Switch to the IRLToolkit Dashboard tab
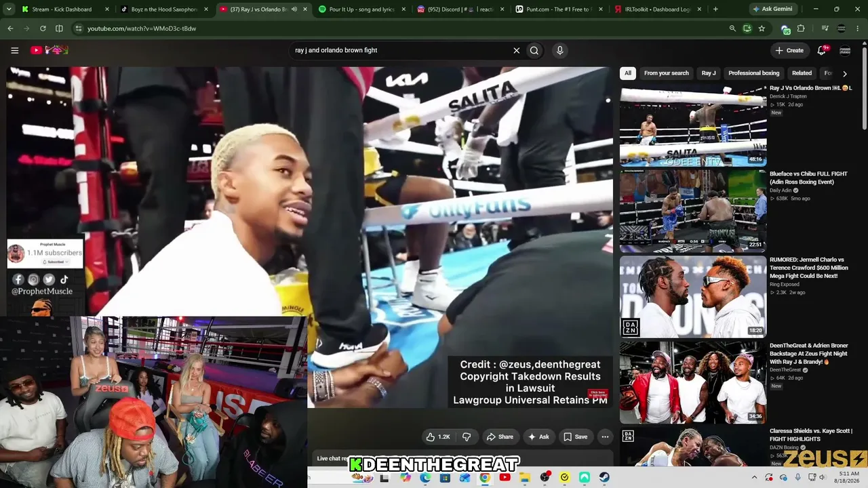 click(x=659, y=9)
